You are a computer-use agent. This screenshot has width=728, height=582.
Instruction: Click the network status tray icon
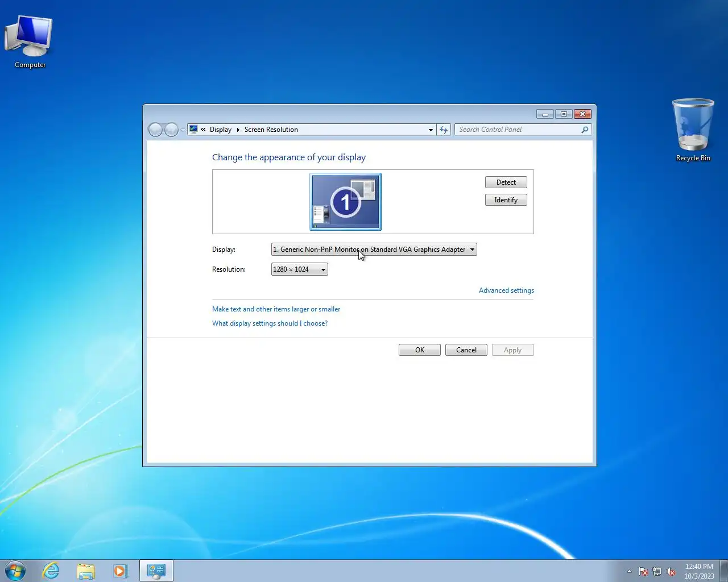(657, 571)
